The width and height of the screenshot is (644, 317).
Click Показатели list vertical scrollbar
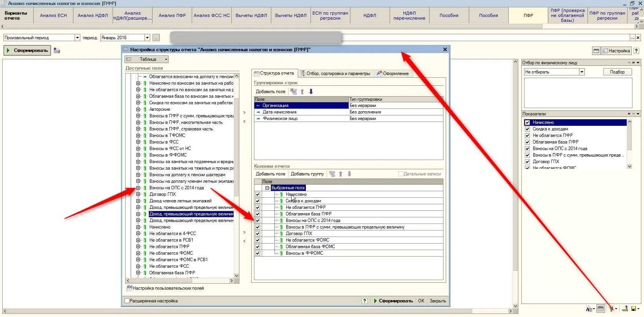pyautogui.click(x=629, y=144)
